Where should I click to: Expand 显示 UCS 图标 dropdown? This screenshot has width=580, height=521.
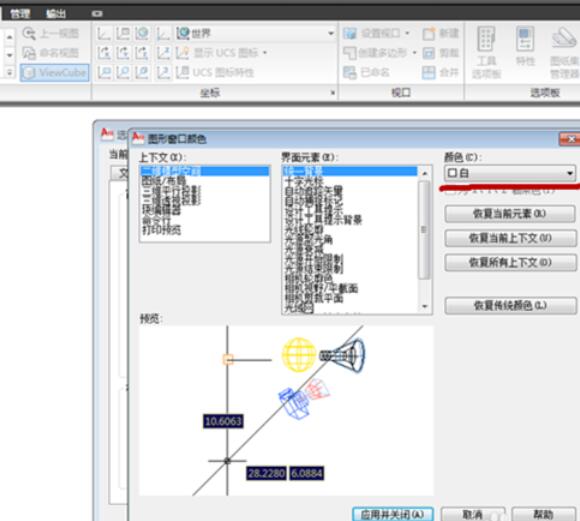click(x=265, y=53)
